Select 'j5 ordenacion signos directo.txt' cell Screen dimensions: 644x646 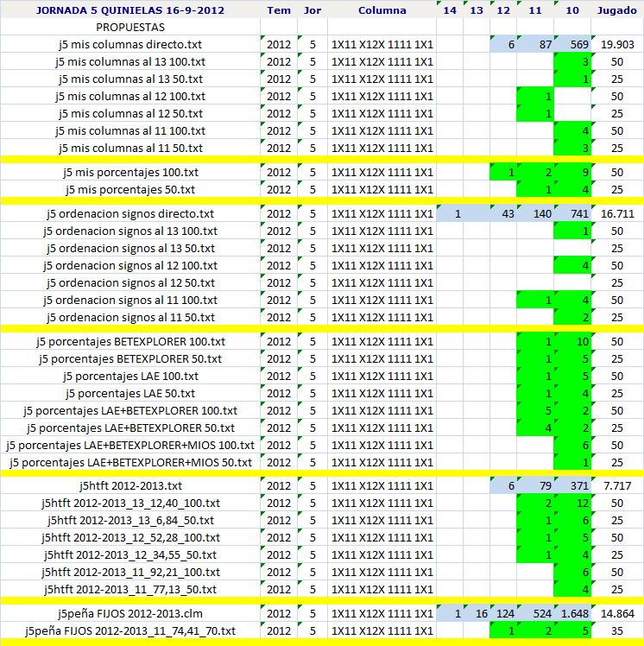[x=130, y=214]
